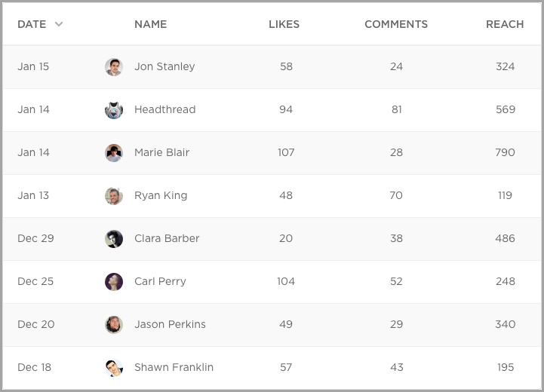Click Marie Blair's reach value 790

pos(506,152)
